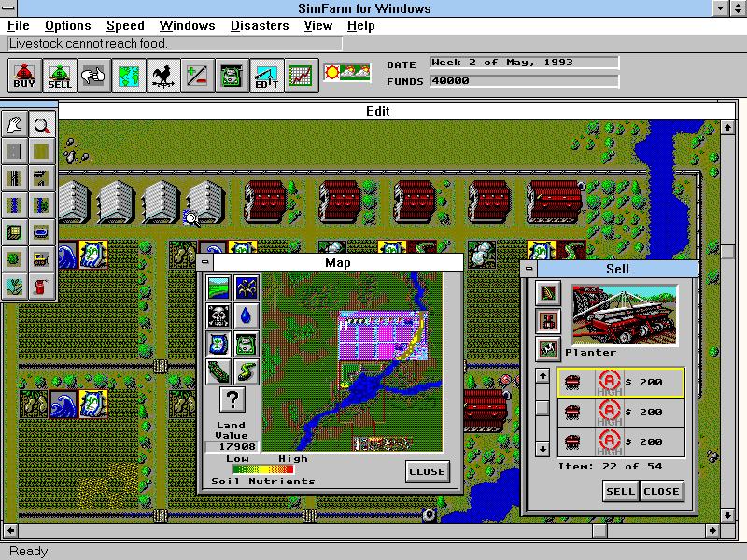The image size is (747, 560).
Task: Click the Sell list scrollbar thumb
Action: (543, 408)
